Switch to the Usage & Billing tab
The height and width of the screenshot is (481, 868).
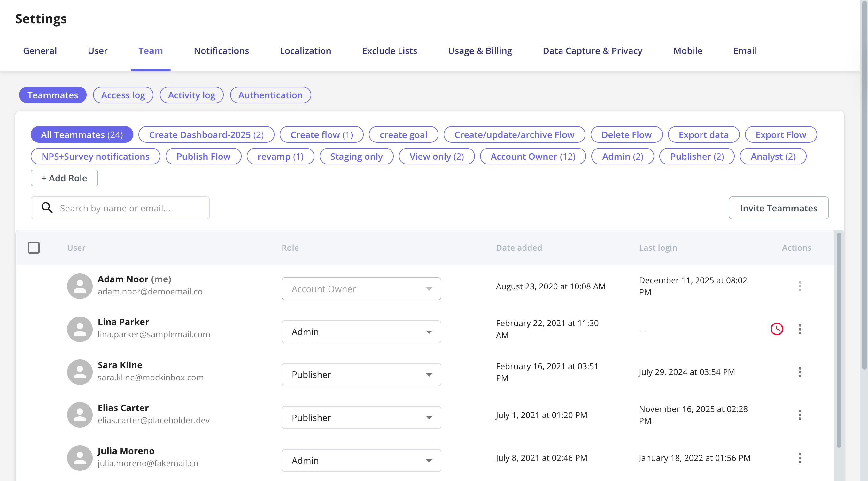coord(480,50)
